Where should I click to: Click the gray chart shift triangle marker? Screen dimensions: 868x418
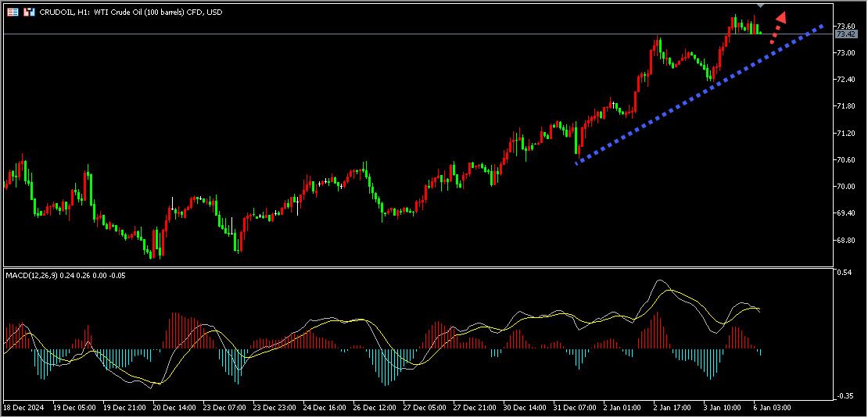point(760,5)
